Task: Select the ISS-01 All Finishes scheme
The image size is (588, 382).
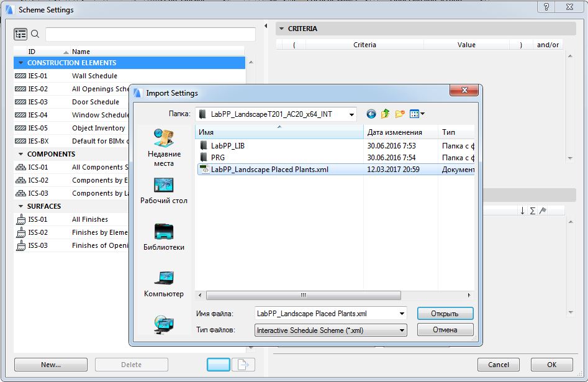Action: (x=71, y=219)
